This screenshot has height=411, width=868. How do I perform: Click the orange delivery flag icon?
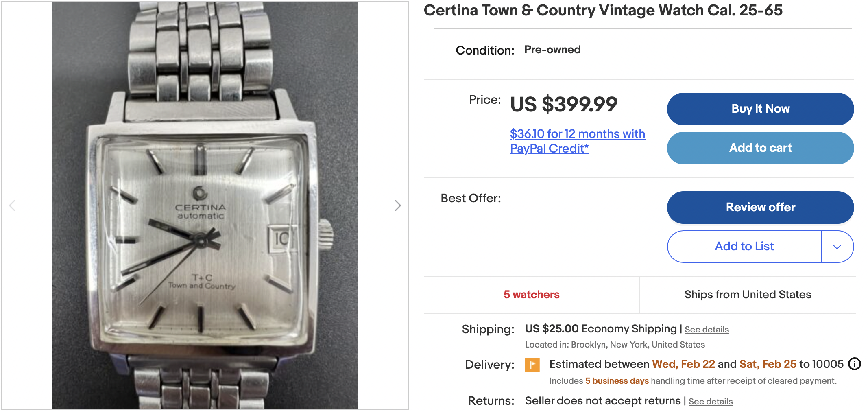click(532, 365)
